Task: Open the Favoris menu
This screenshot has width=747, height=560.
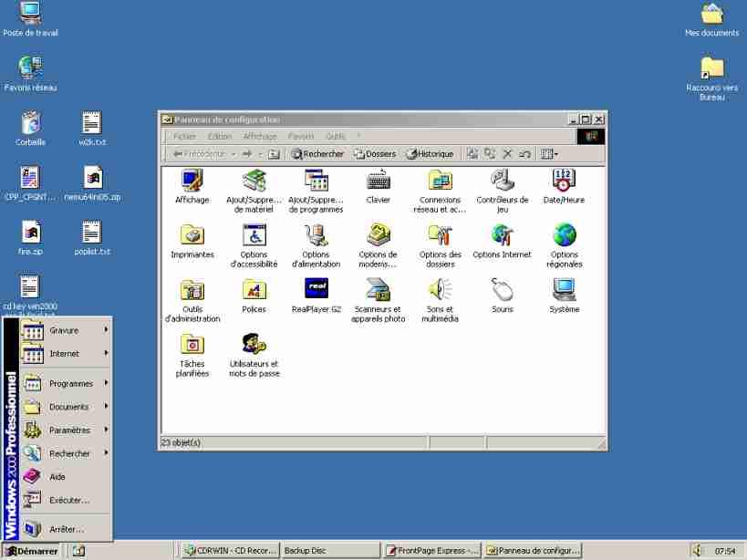Action: pyautogui.click(x=301, y=136)
